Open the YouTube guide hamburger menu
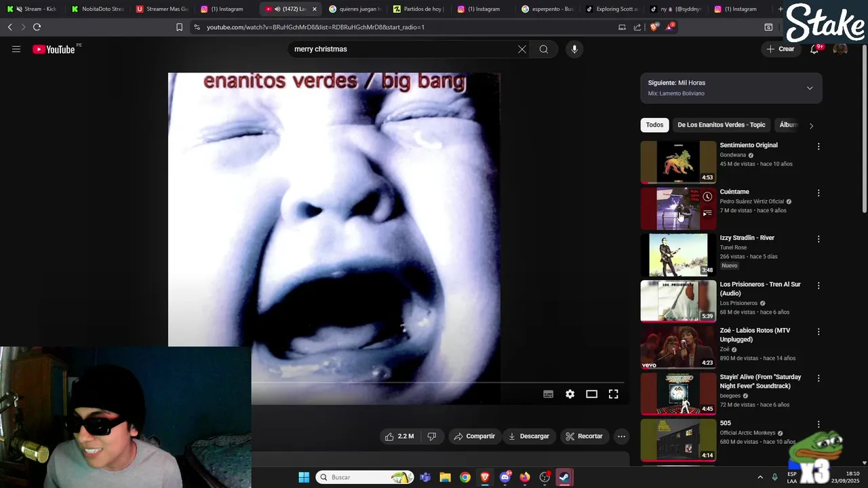The width and height of the screenshot is (868, 488). coord(16,49)
